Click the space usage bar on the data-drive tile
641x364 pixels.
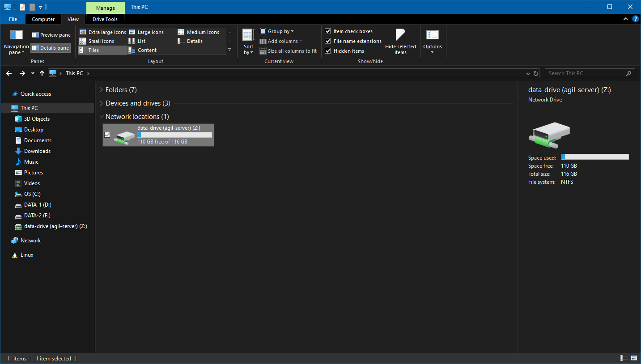[174, 135]
